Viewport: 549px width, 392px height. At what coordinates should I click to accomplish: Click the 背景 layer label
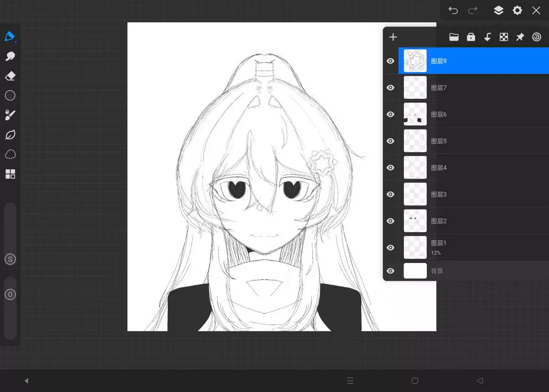point(437,271)
